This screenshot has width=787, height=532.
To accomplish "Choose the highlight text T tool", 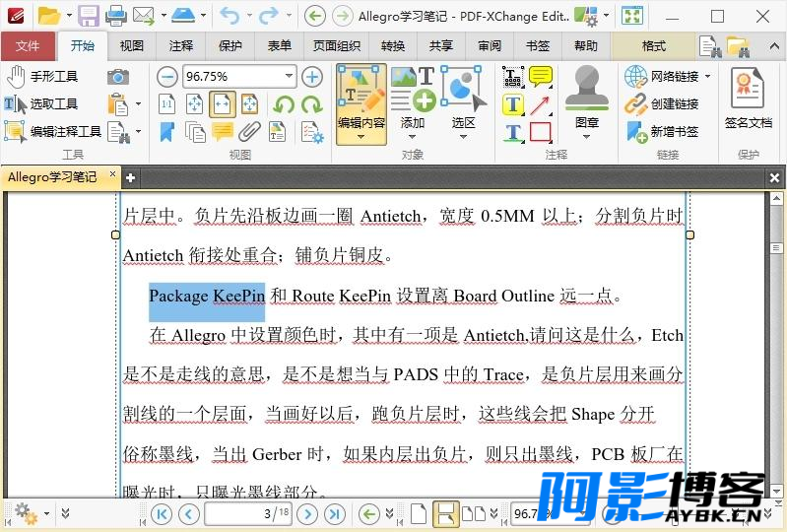I will (513, 104).
